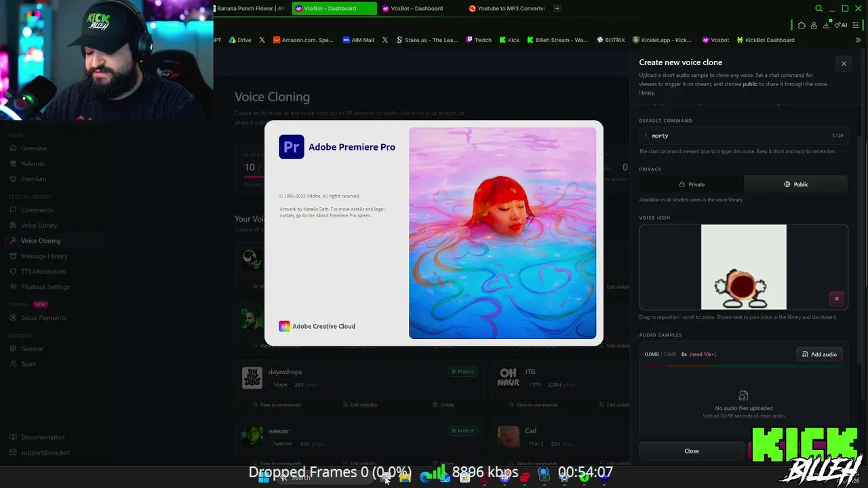This screenshot has width=868, height=488.
Task: Click Edit visibility under daymdrops
Action: (x=359, y=405)
